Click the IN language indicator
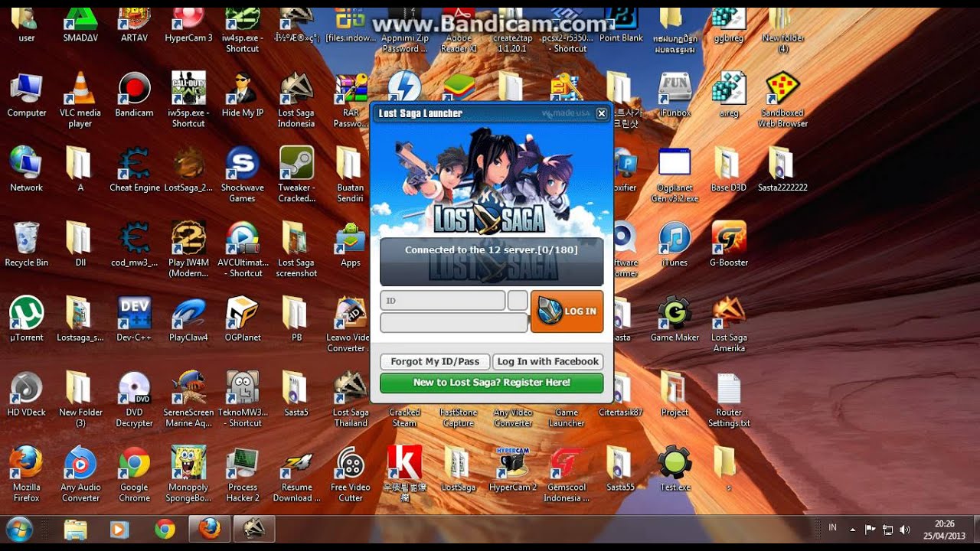The height and width of the screenshot is (551, 980). click(832, 528)
